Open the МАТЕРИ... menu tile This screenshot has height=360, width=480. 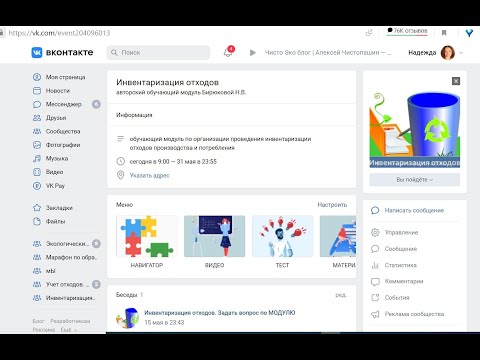pos(338,242)
